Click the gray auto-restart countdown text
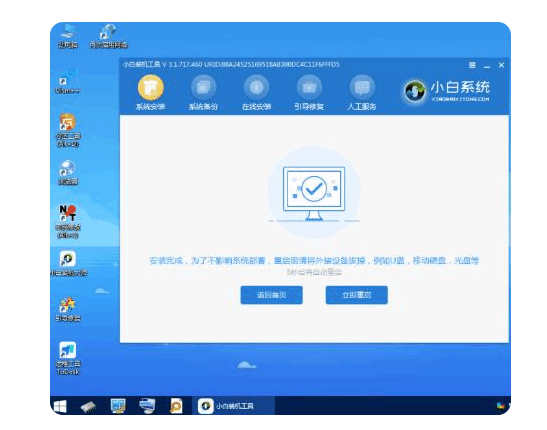Screen dimensions: 547x430 click(x=314, y=272)
